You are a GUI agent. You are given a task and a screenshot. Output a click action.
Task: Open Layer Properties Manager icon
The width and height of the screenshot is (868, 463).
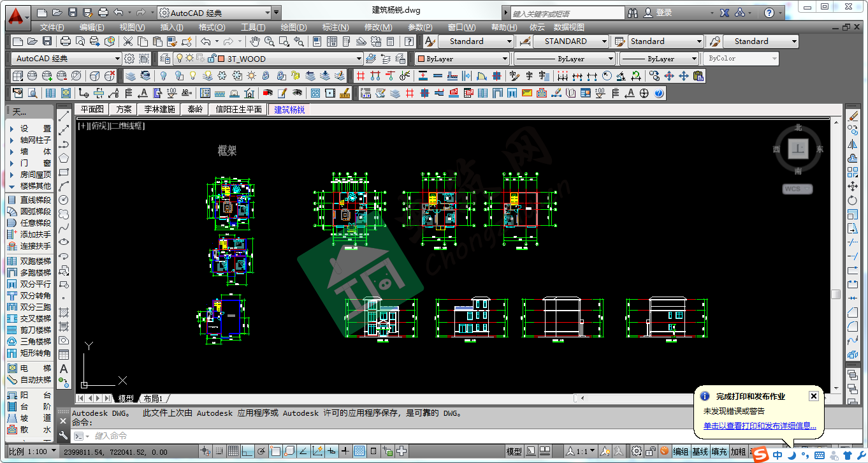click(164, 59)
